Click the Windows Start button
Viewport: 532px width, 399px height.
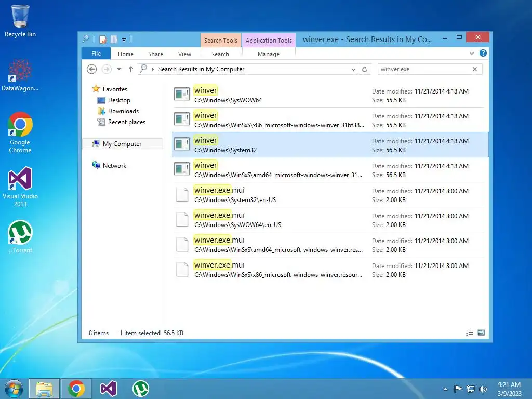coord(14,389)
